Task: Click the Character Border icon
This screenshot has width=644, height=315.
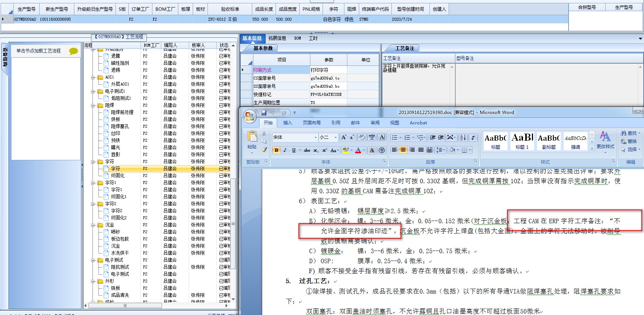Action: tap(382, 137)
